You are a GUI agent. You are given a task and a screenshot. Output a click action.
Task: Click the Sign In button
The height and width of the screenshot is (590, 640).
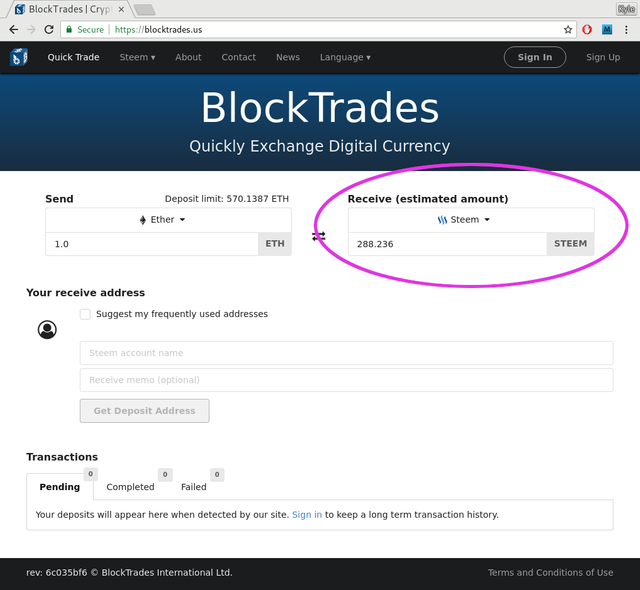[x=535, y=57]
